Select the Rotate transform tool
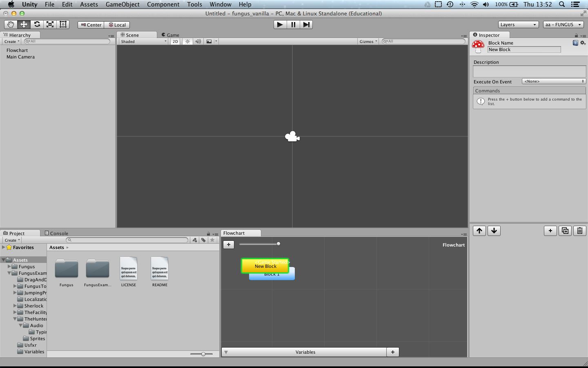The image size is (588, 368). click(x=37, y=25)
